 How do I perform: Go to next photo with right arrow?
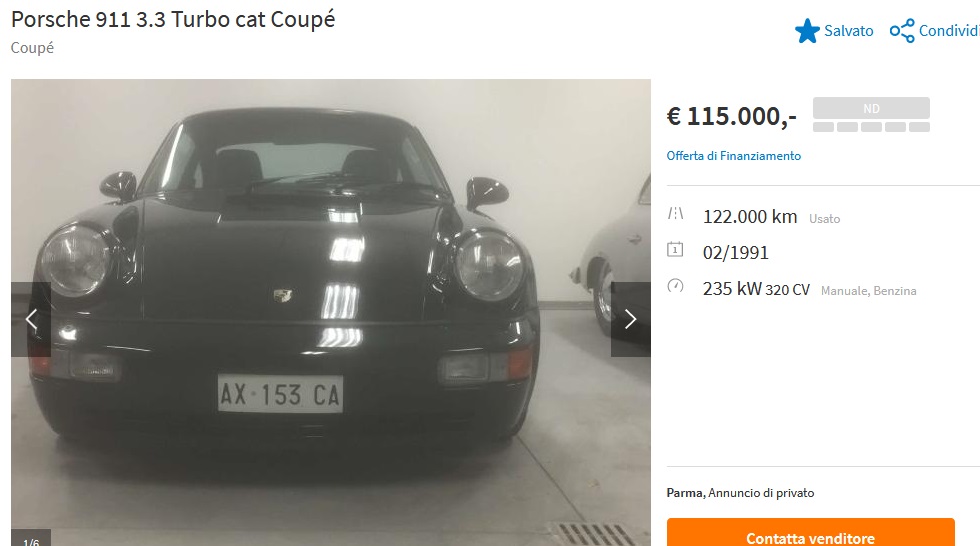pyautogui.click(x=631, y=319)
